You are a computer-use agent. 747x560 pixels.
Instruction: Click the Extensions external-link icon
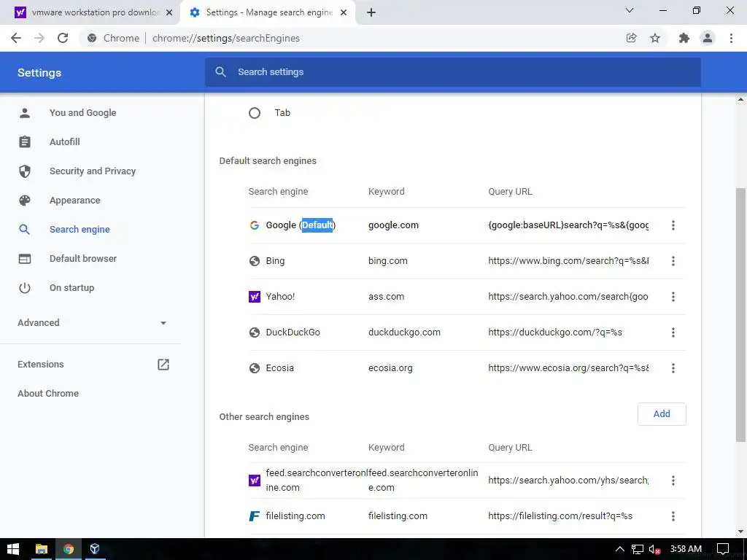click(163, 365)
